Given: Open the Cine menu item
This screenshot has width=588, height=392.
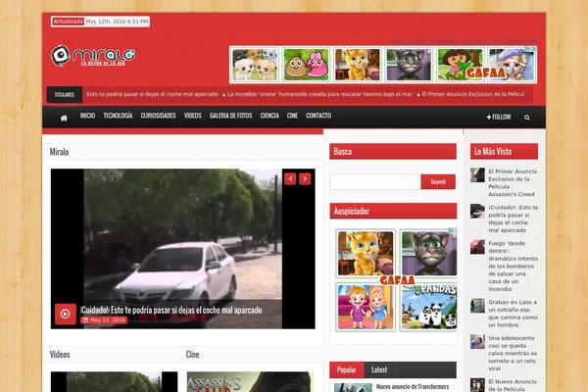Looking at the screenshot, I should (x=292, y=116).
